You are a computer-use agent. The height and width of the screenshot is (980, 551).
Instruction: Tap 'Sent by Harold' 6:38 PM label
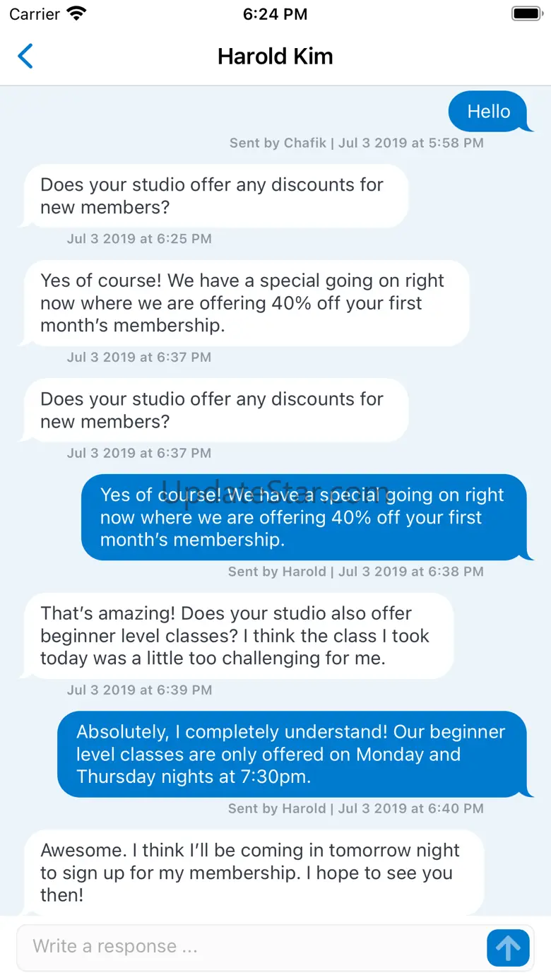coord(355,572)
